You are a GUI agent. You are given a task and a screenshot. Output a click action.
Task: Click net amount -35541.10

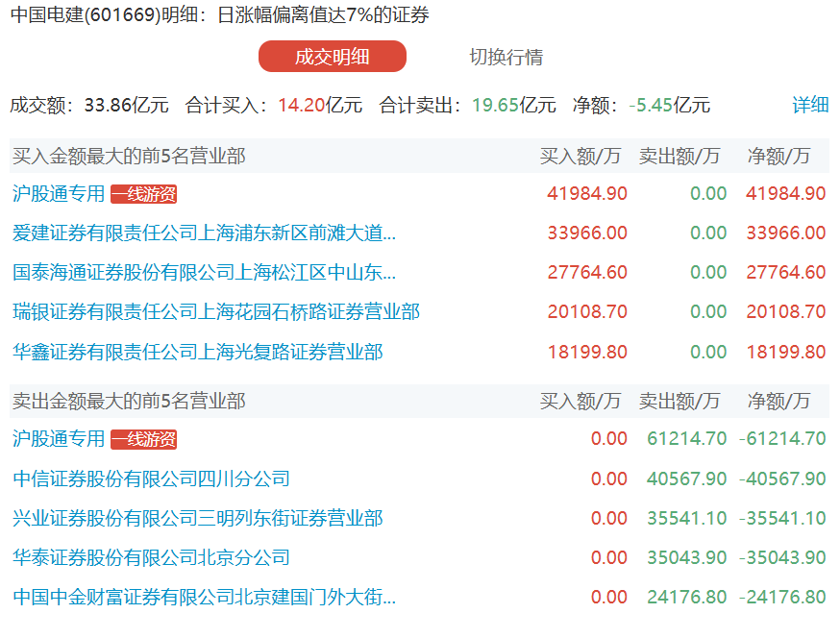click(x=782, y=518)
